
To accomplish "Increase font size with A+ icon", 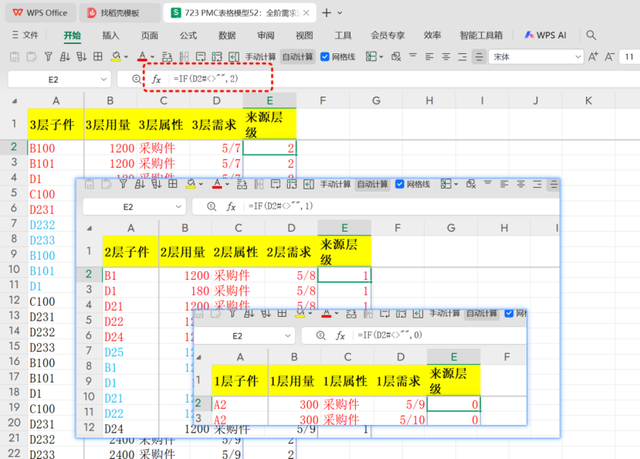I will point(593,56).
